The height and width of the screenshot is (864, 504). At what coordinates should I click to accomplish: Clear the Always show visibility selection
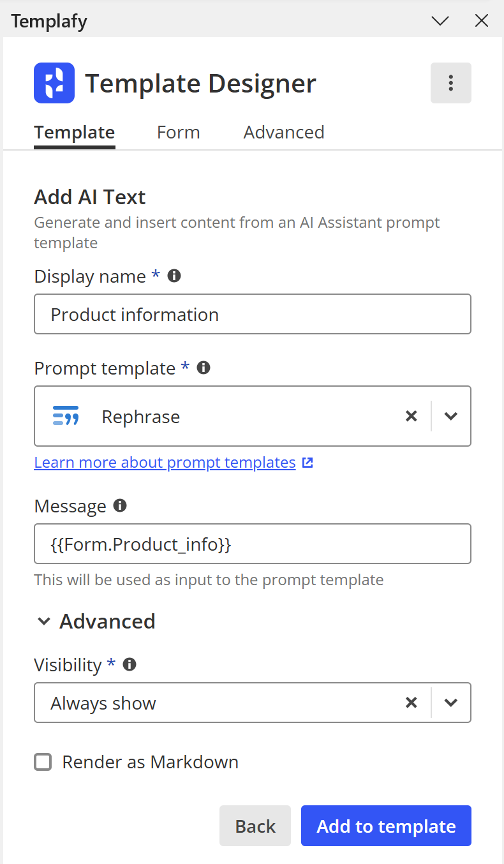[411, 703]
